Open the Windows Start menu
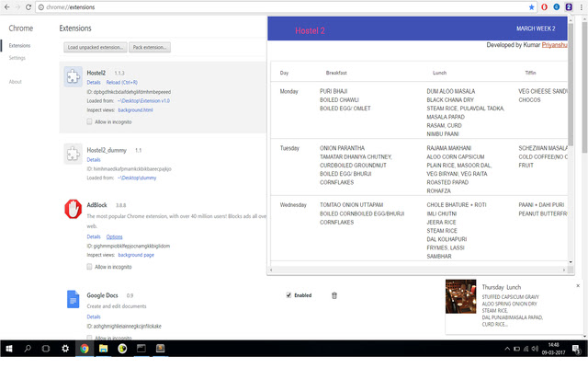Image resolution: width=588 pixels, height=368 pixels. pos(9,349)
